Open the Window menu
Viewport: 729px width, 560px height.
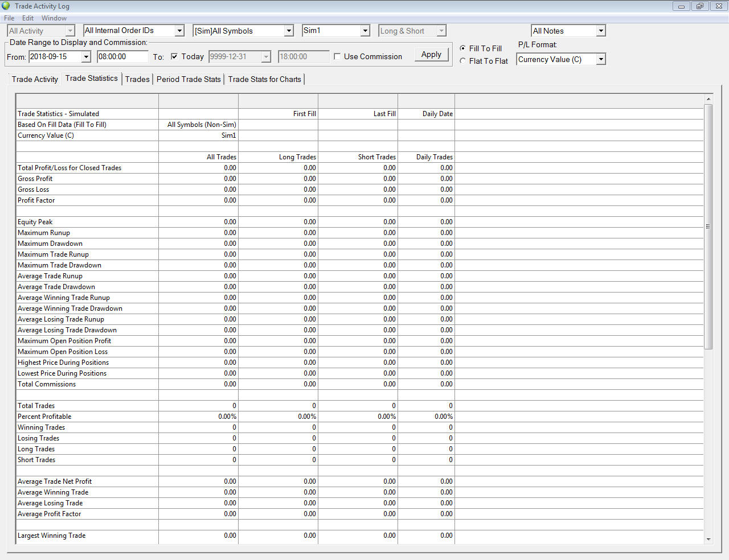(x=54, y=18)
